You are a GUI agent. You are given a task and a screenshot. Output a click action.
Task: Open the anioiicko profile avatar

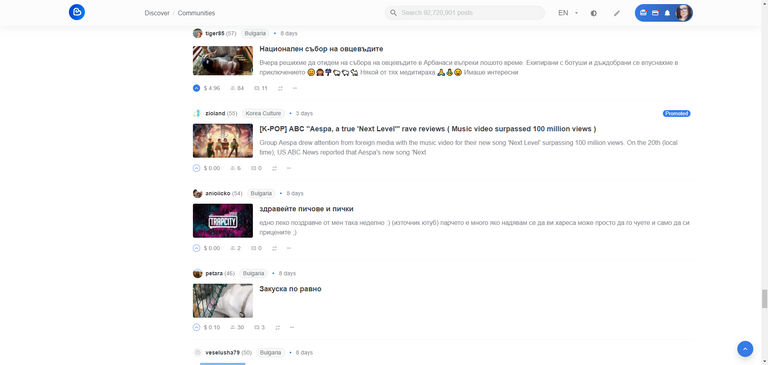pos(197,193)
